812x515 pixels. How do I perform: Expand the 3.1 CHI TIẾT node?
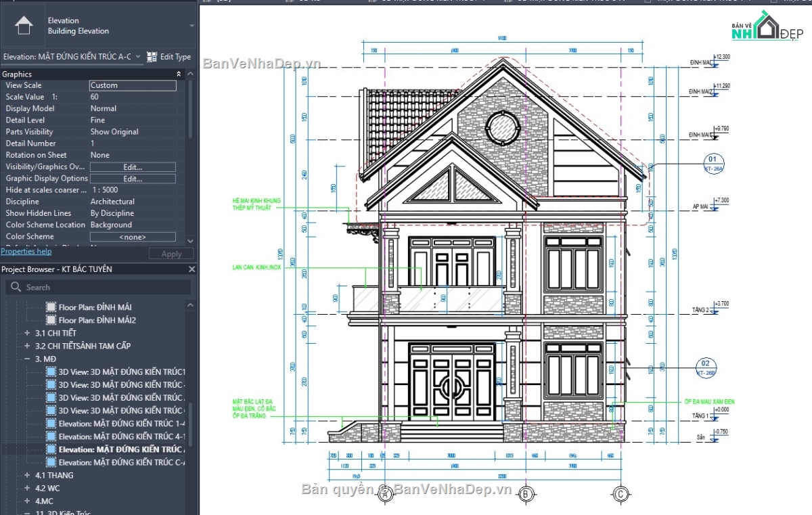click(27, 333)
